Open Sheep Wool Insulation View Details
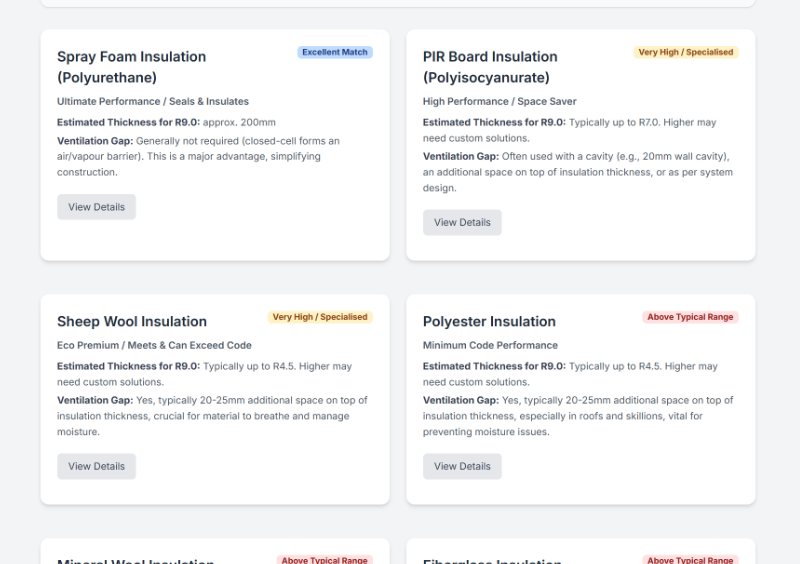 pos(96,466)
